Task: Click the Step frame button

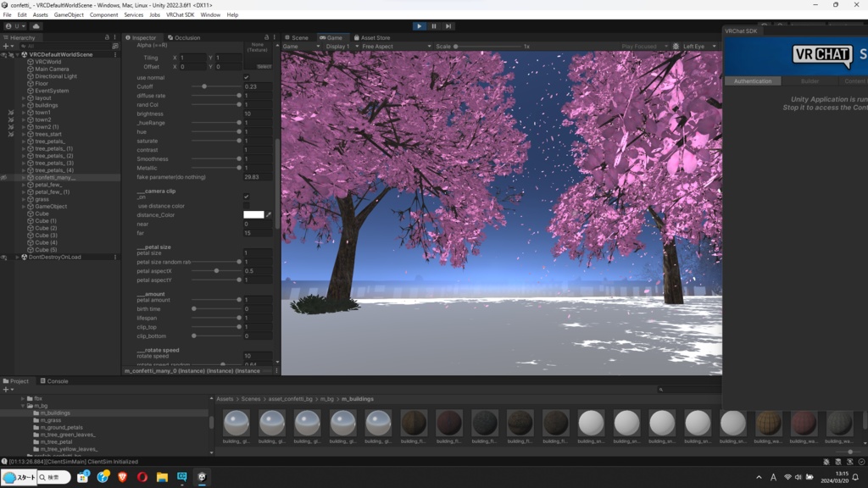Action: [448, 26]
